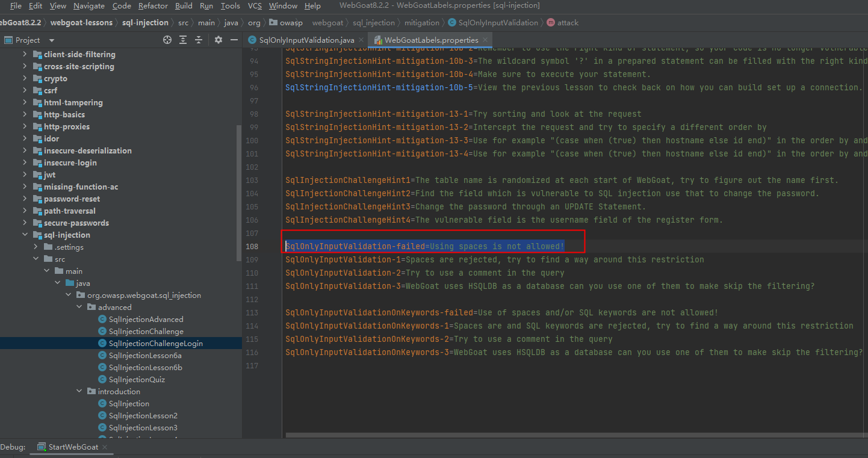Select the StartWebGoat debug tab

(73, 447)
